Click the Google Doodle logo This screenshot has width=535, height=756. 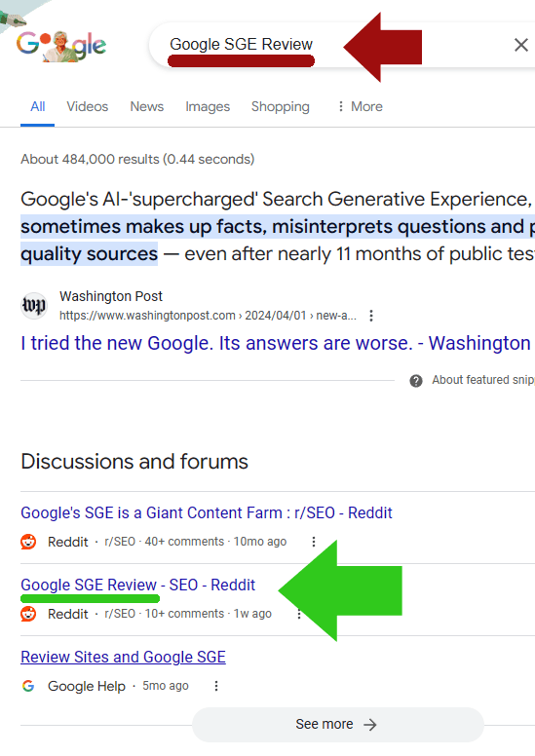(60, 46)
